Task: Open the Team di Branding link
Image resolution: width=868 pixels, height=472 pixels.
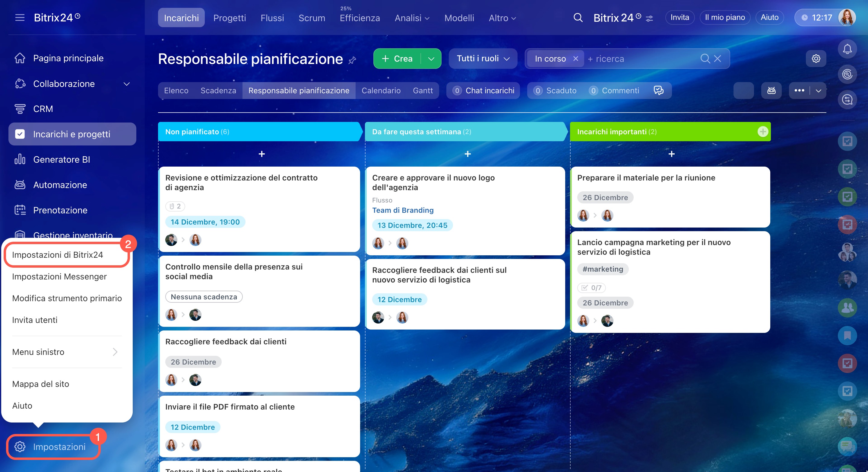Action: 403,210
